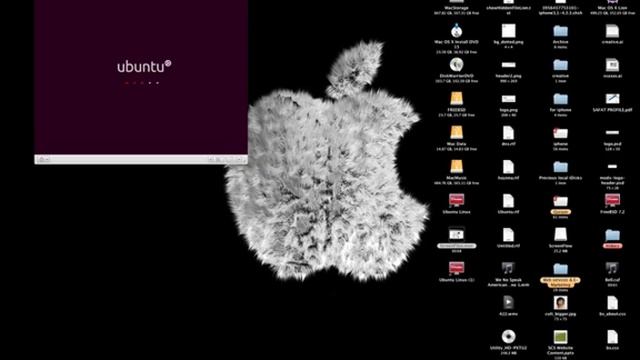Select the SCS Website Content.pptx file
This screenshot has width=640, height=360.
(560, 337)
